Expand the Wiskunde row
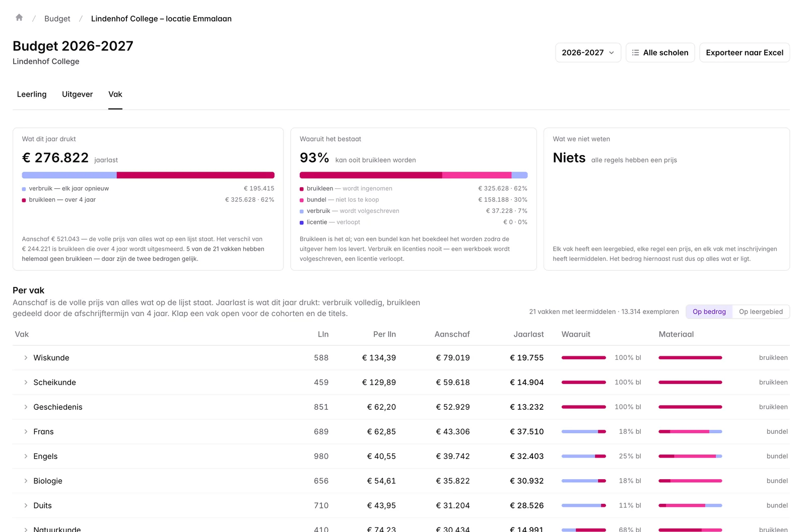 (26, 358)
